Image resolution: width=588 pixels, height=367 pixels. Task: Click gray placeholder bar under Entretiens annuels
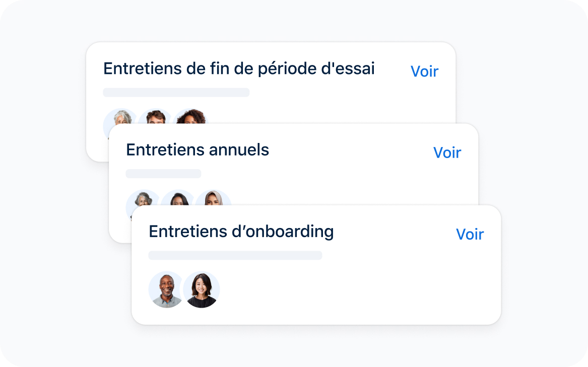pos(163,174)
